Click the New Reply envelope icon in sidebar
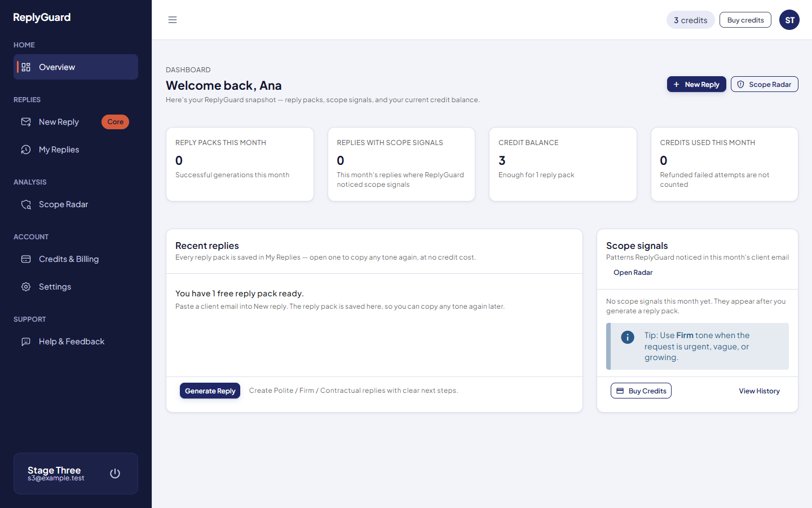This screenshot has height=508, width=812. point(26,122)
